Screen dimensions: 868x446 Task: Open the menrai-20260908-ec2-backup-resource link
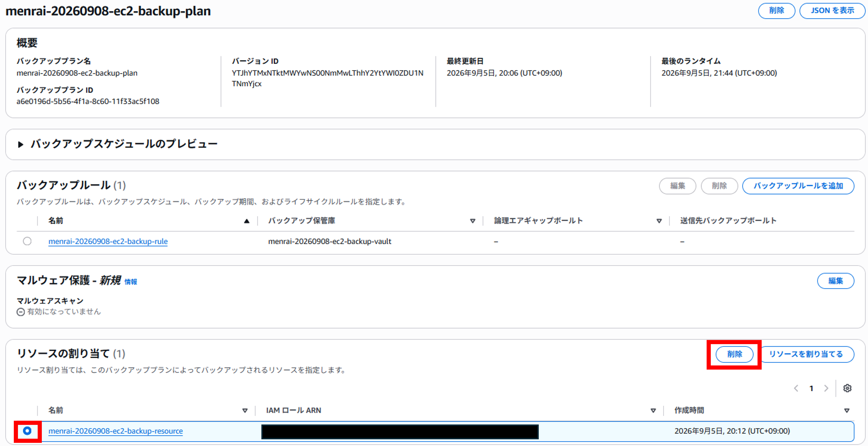coord(115,431)
